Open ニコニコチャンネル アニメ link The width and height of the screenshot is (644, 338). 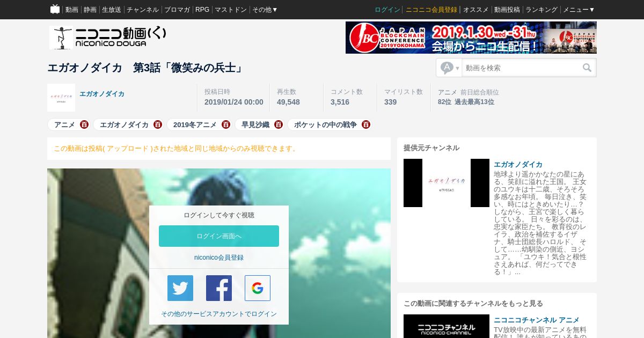(x=537, y=320)
